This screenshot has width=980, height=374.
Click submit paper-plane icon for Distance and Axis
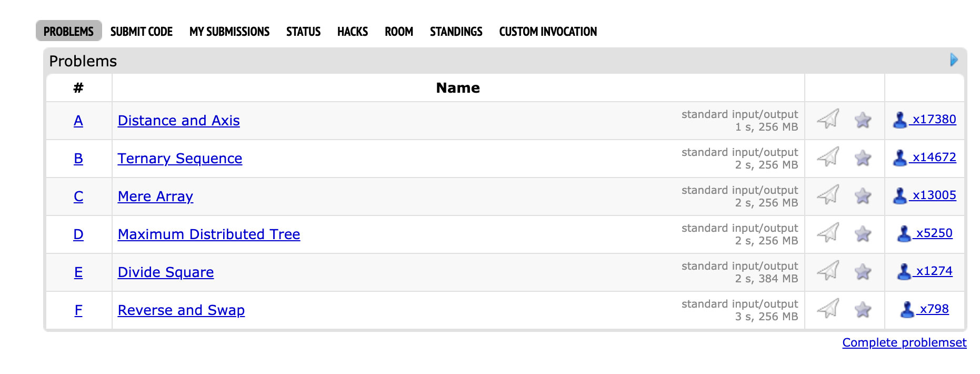[x=828, y=119]
